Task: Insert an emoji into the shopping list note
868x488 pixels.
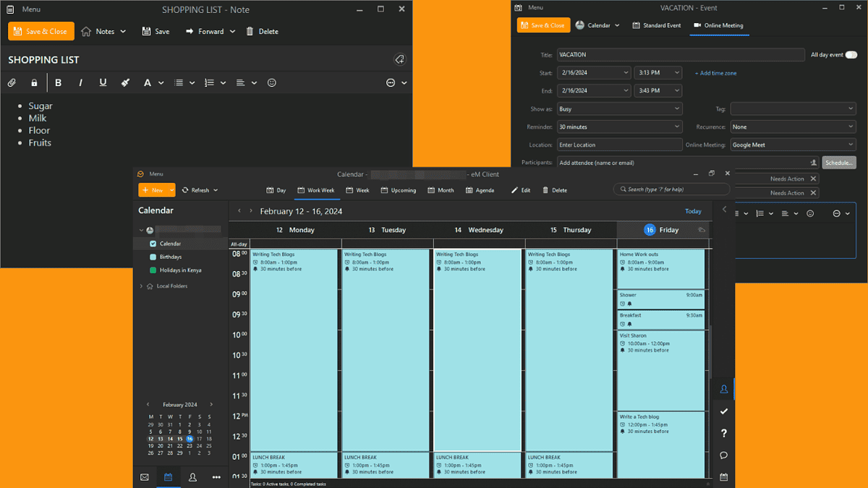Action: tap(271, 82)
